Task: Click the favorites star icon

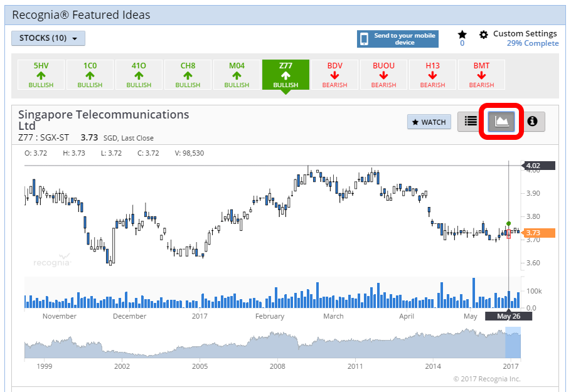Action: (462, 34)
